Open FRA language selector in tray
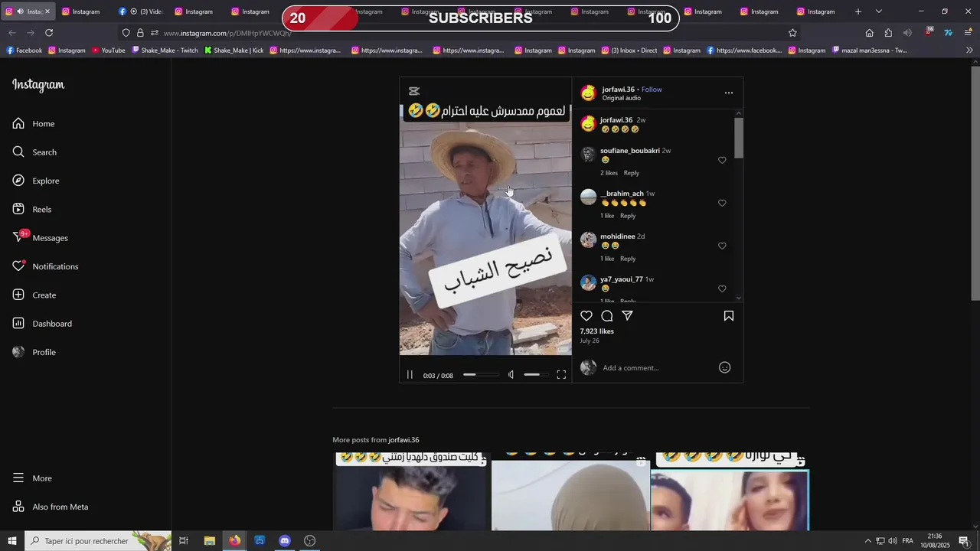The image size is (980, 551). [x=907, y=541]
